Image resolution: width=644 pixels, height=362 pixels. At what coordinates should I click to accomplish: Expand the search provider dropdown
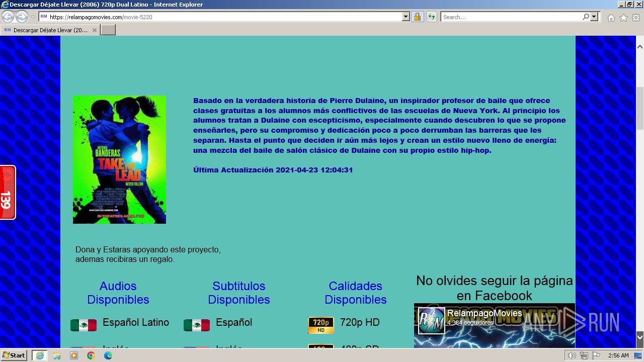click(x=594, y=17)
